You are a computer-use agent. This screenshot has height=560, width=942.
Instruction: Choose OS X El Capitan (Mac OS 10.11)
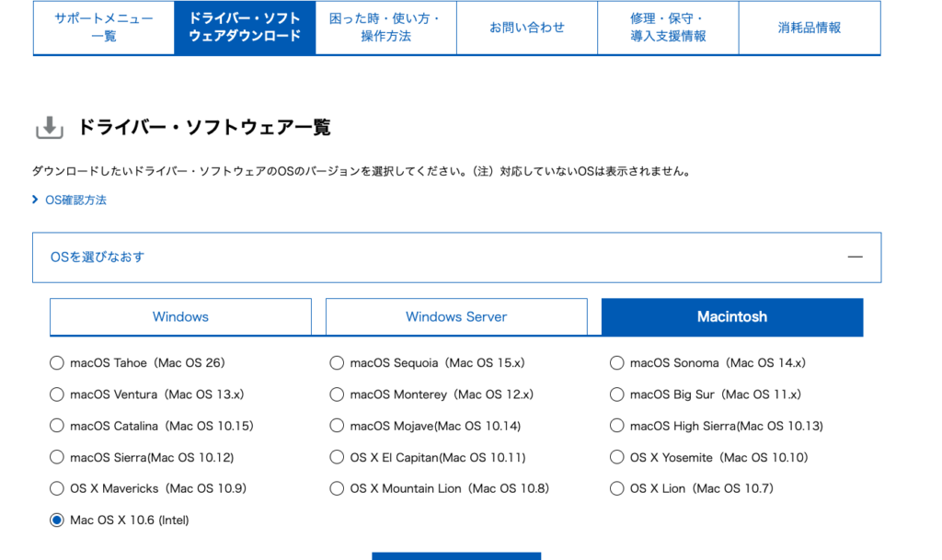click(337, 457)
